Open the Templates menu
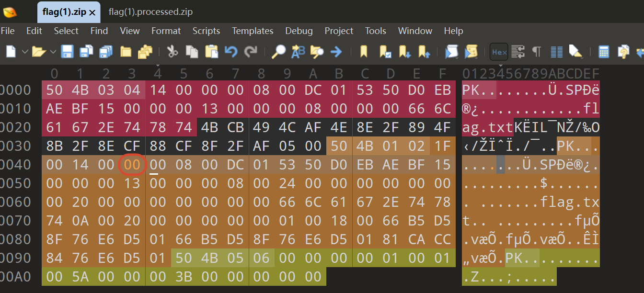 point(253,31)
